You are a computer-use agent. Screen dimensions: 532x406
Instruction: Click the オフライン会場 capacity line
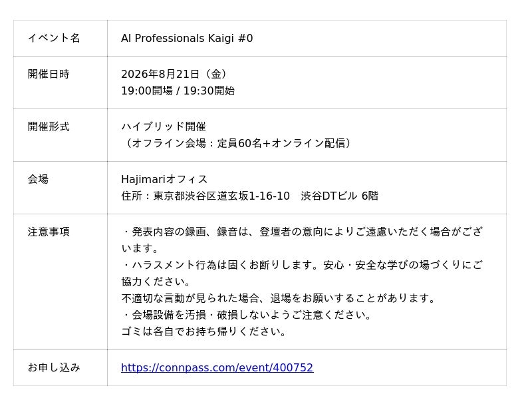tap(237, 143)
